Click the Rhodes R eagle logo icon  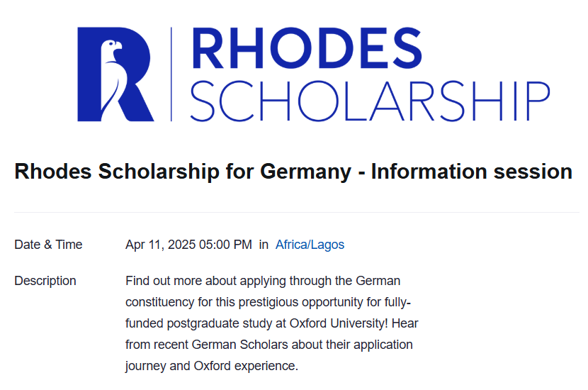tap(115, 74)
